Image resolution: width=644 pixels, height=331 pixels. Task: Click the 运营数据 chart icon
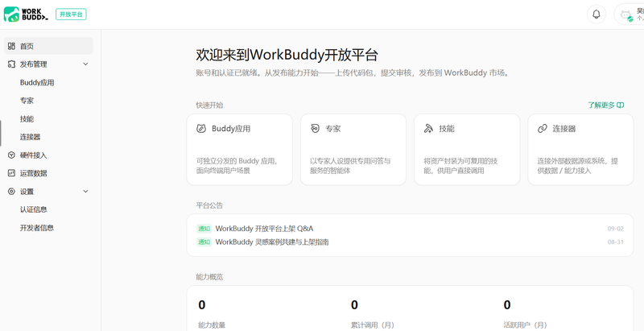11,173
